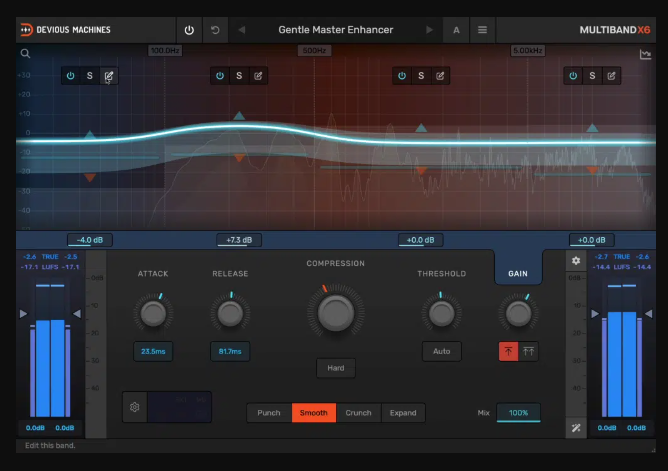Click the large Compression knob
The image size is (668, 471).
tap(336, 313)
